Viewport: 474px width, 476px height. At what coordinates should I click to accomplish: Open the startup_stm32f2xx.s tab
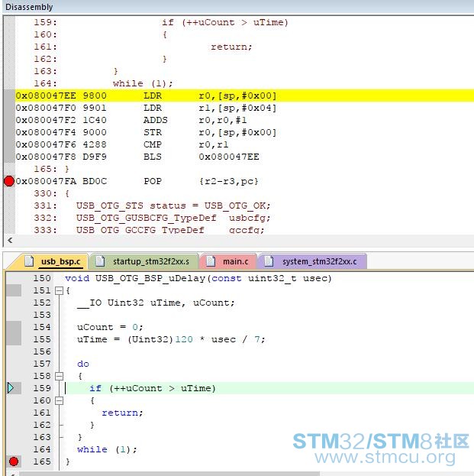tap(145, 261)
